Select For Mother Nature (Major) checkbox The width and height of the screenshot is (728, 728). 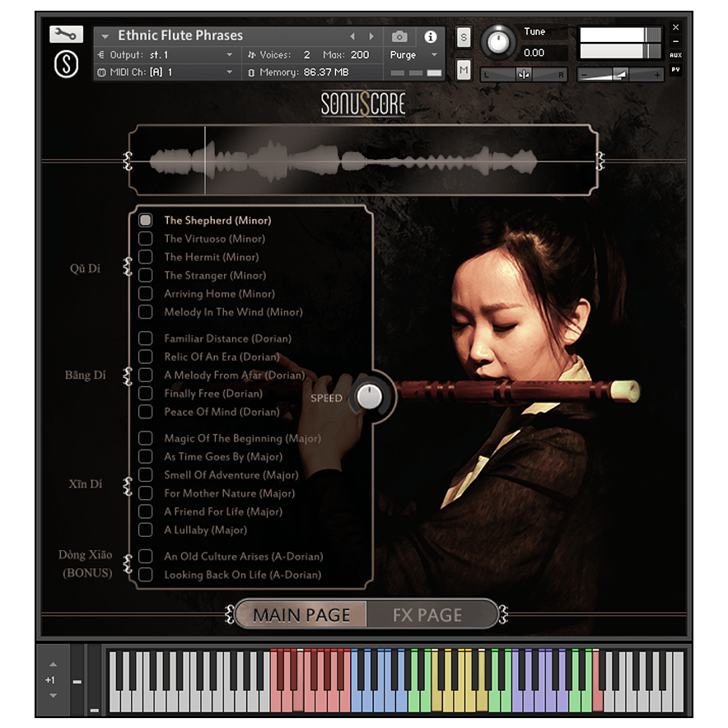tap(145, 493)
